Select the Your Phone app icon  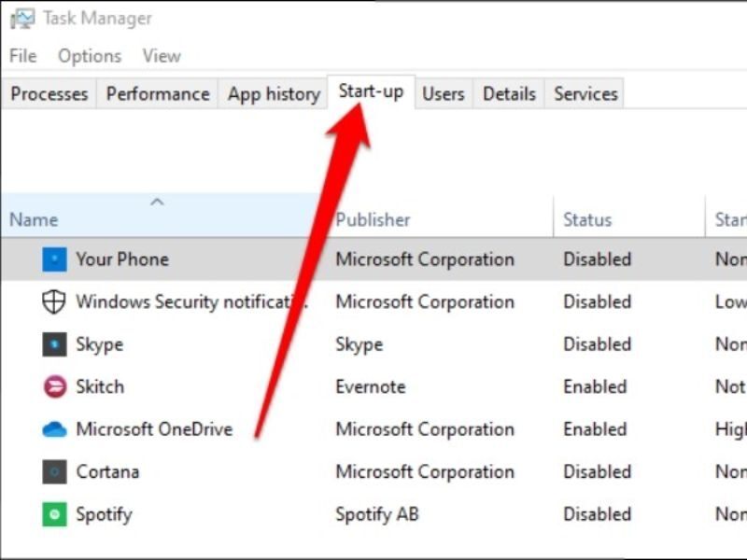[x=53, y=259]
